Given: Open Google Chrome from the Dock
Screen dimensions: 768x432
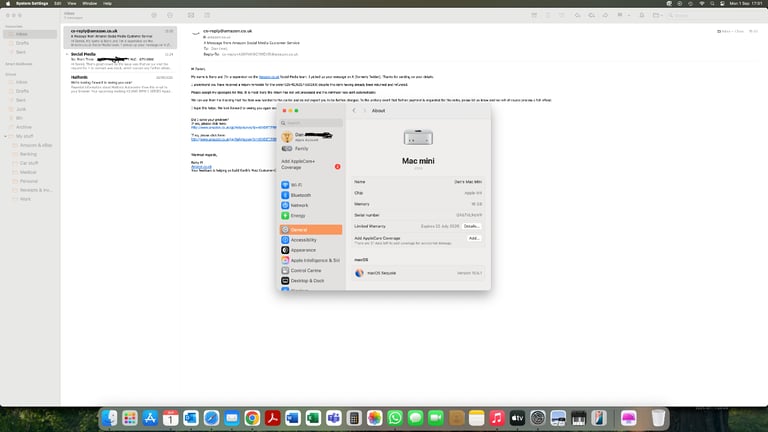Looking at the screenshot, I should 252,418.
